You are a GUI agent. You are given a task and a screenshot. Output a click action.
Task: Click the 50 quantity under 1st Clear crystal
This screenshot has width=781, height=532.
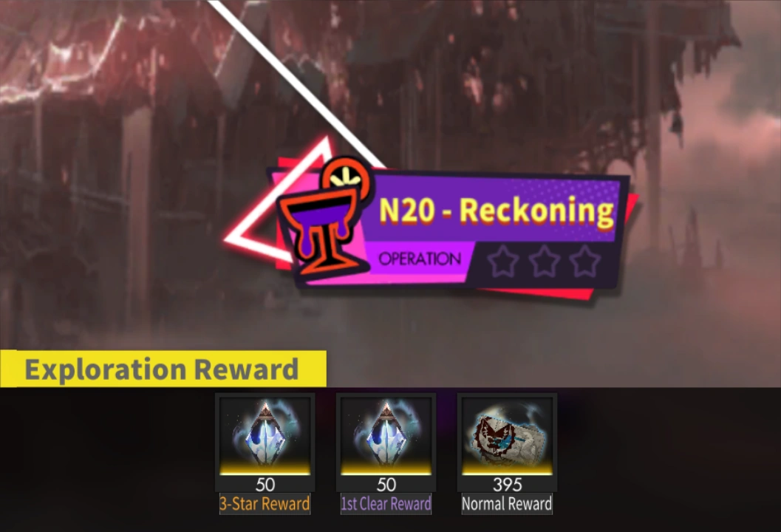pyautogui.click(x=386, y=484)
